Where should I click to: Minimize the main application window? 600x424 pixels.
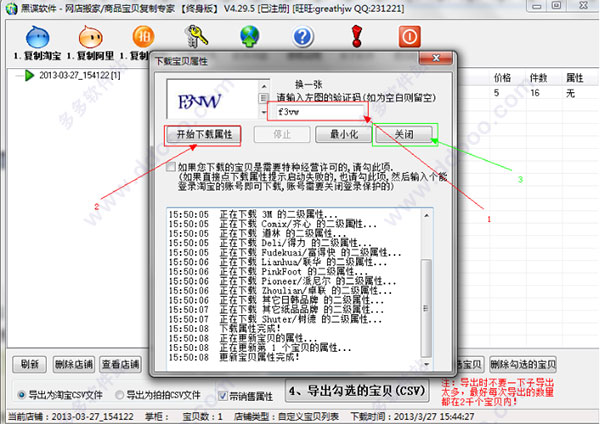[536, 5]
